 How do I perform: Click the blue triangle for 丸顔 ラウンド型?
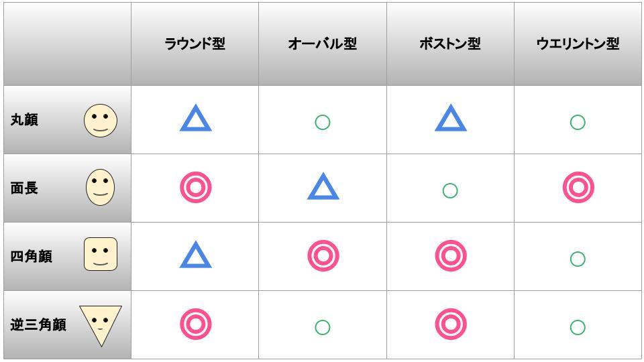tap(195, 119)
